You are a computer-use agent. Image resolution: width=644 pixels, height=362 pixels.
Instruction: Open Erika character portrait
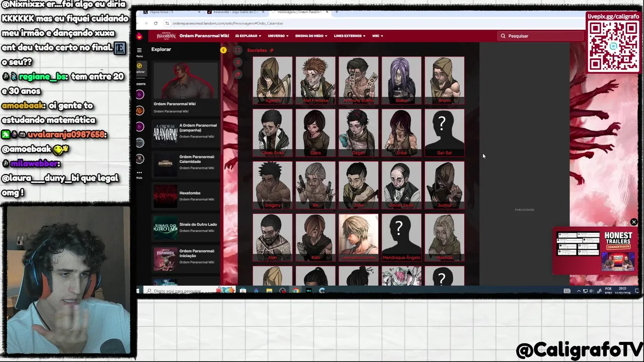click(x=401, y=133)
